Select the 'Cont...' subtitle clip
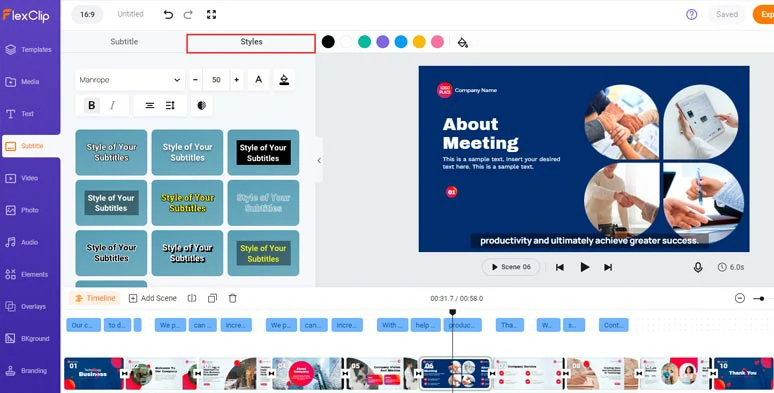774x393 pixels. 614,325
